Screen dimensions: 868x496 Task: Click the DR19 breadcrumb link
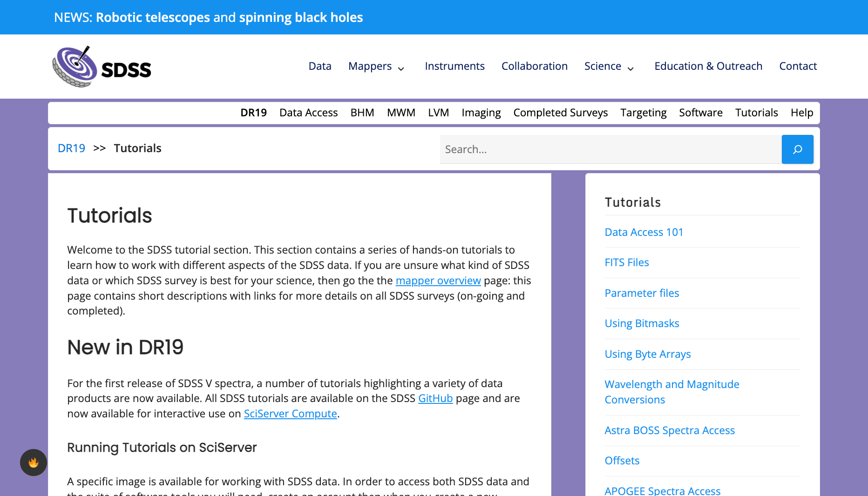click(x=71, y=148)
